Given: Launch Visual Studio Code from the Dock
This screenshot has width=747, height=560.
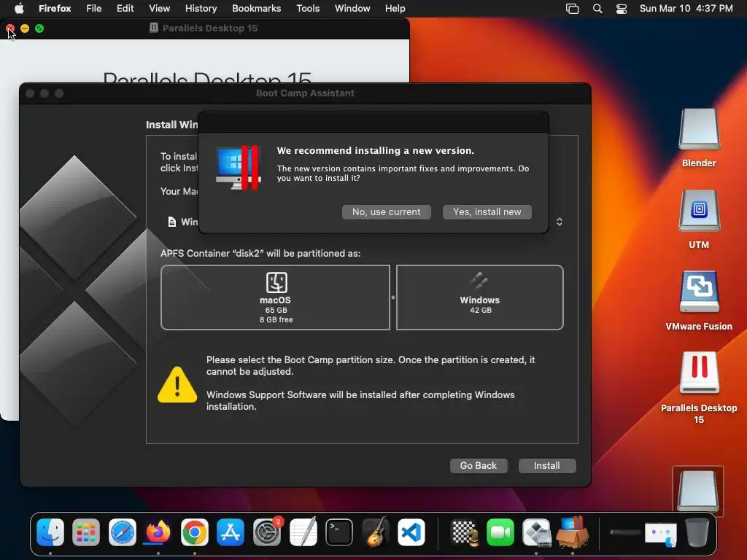Looking at the screenshot, I should click(x=411, y=532).
